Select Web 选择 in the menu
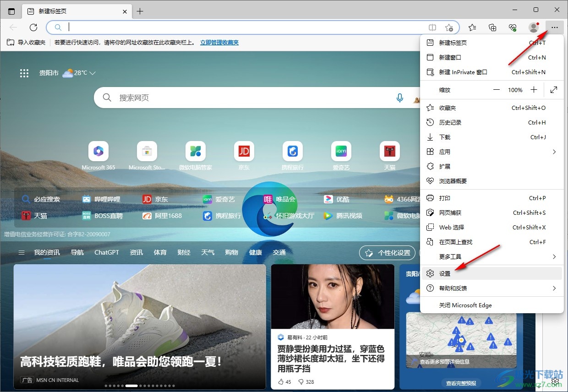This screenshot has height=392, width=568. click(492, 227)
